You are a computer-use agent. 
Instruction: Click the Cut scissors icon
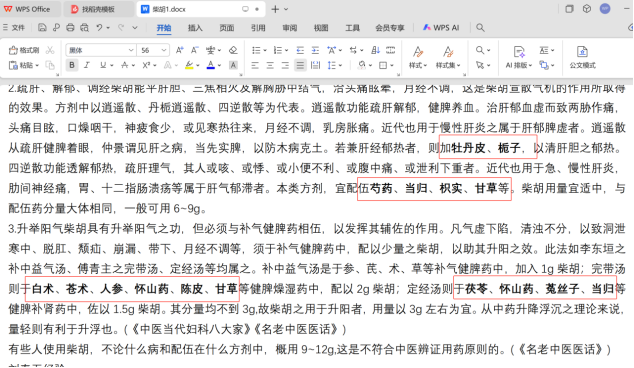coord(50,50)
